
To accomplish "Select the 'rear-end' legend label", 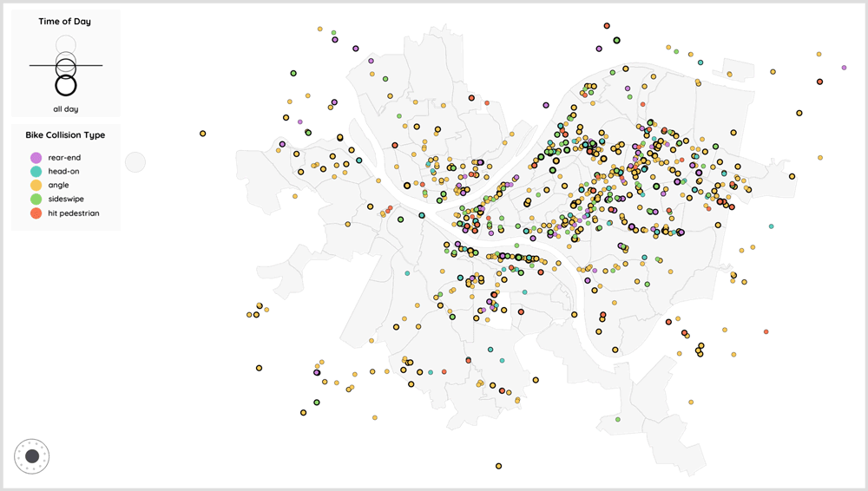I will tap(64, 158).
